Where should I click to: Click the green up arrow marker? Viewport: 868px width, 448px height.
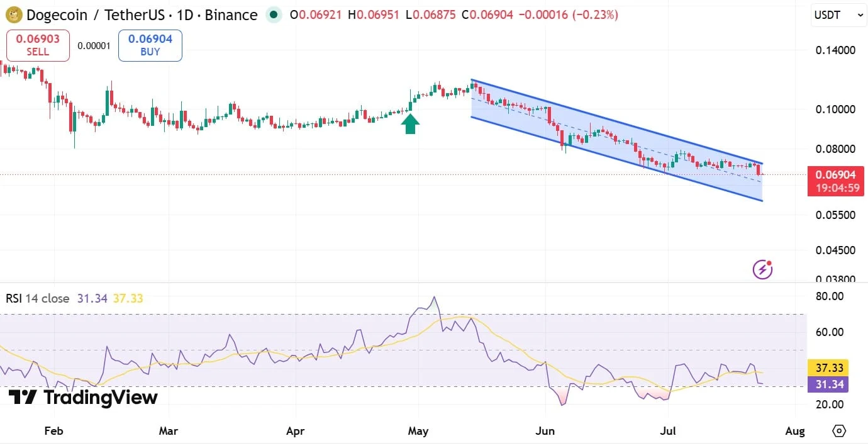410,124
